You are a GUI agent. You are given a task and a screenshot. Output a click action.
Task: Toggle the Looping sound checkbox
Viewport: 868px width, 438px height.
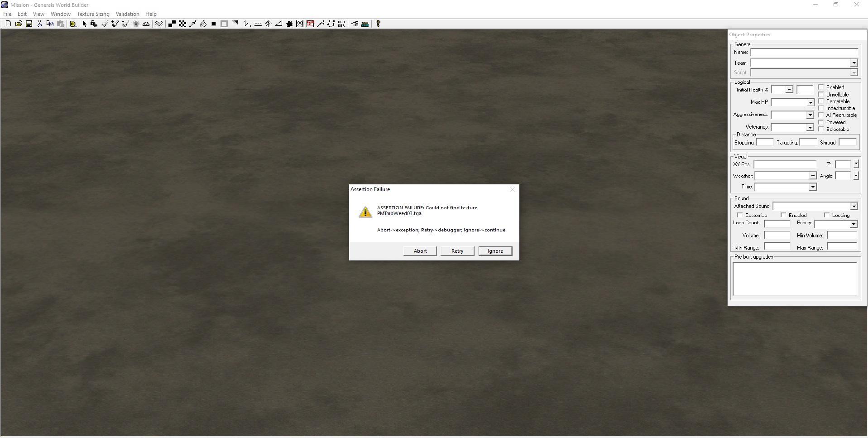(827, 215)
